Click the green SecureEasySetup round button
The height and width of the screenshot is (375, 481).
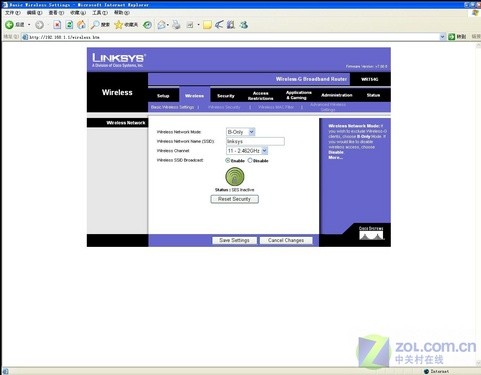click(x=235, y=177)
